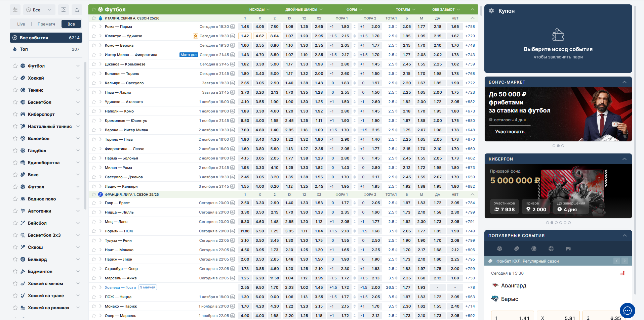
Task: Add Хоккей to favorites with star
Action: click(x=15, y=78)
